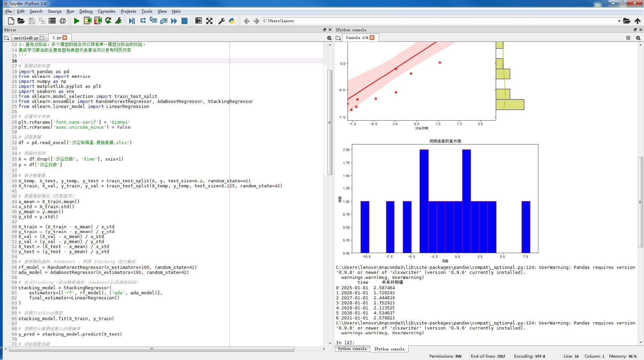
Task: Click the console vertical scrollbar thumb
Action: pos(640,202)
